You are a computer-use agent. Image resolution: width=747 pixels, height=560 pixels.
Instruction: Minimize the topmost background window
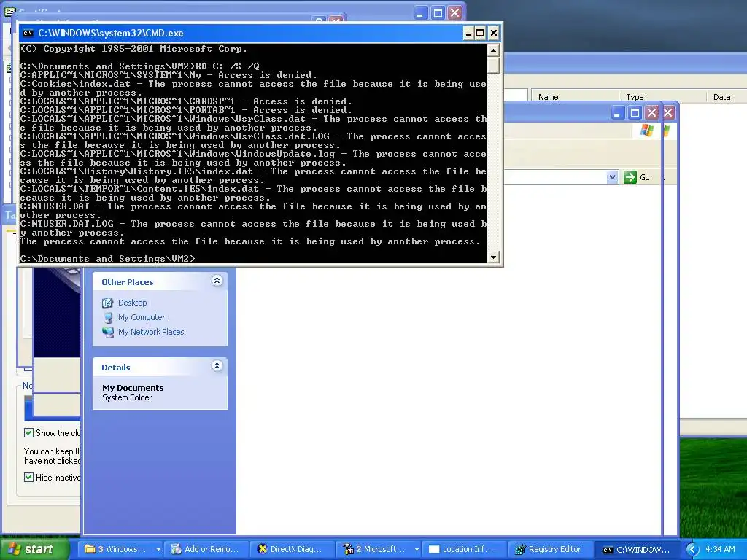(419, 13)
